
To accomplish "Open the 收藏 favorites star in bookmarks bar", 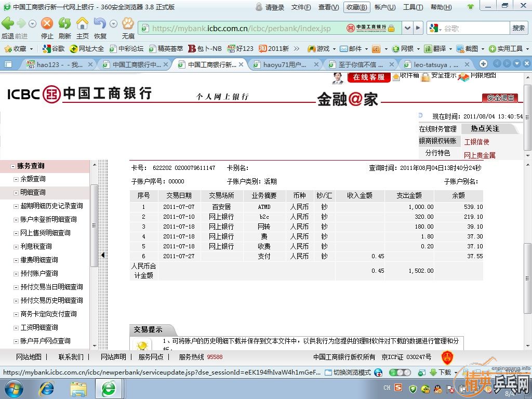I will (x=16, y=49).
